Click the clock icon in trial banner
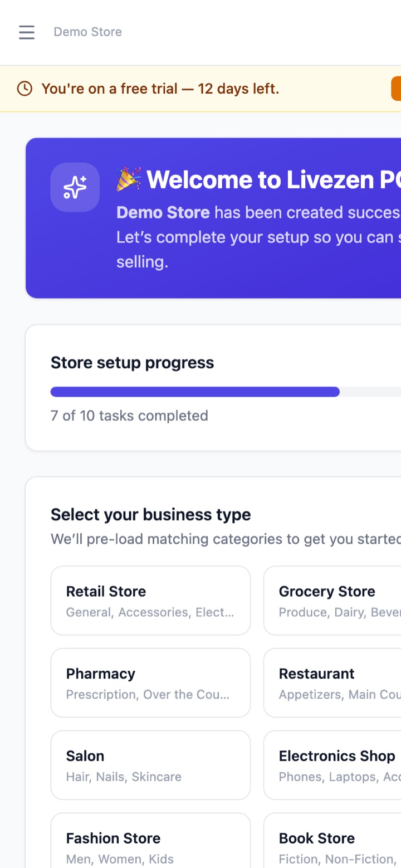Viewport: 401px width, 868px height. click(25, 89)
